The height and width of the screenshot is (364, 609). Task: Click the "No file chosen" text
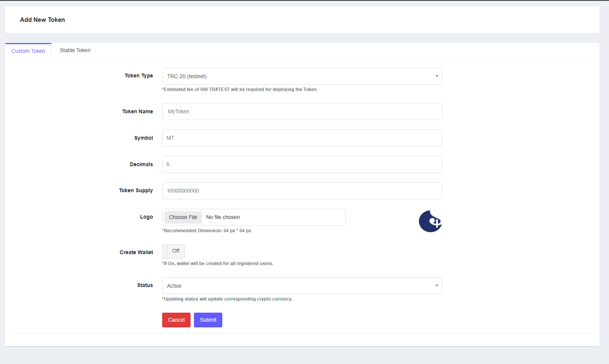[x=223, y=217]
